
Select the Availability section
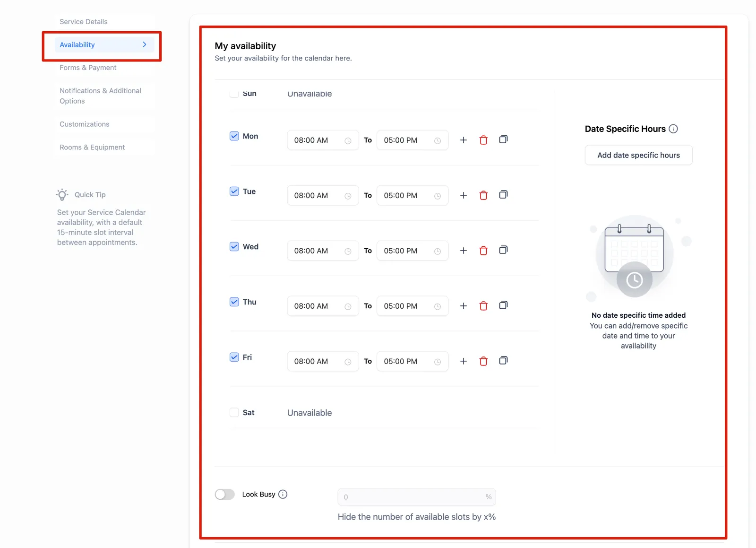click(x=104, y=45)
